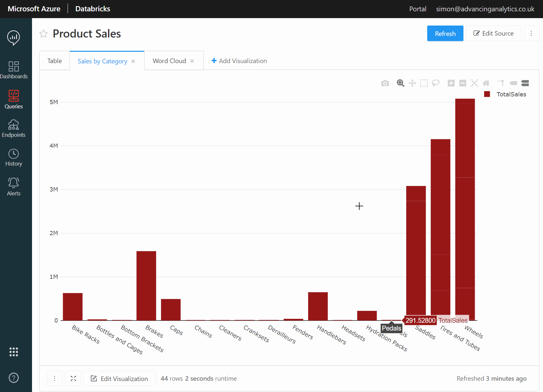Viewport: 543px width, 392px height.
Task: Open the three-dot menu beside Edit Source
Action: coord(531,33)
